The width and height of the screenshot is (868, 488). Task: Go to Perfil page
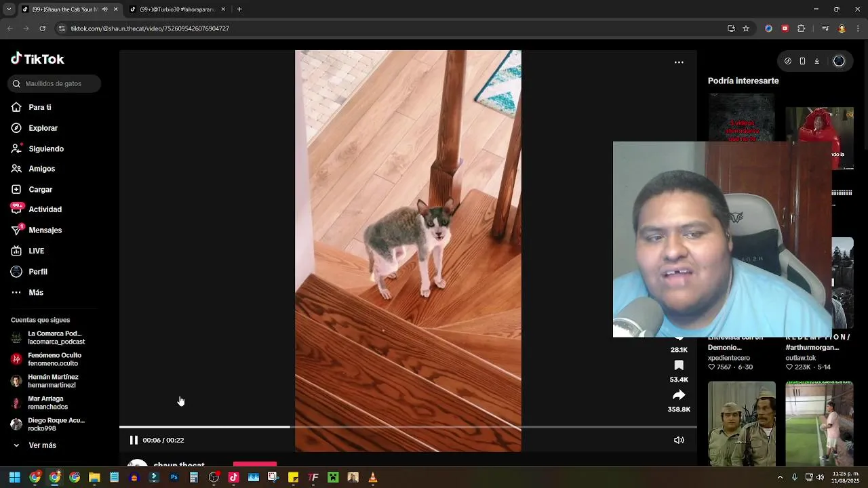29,272
